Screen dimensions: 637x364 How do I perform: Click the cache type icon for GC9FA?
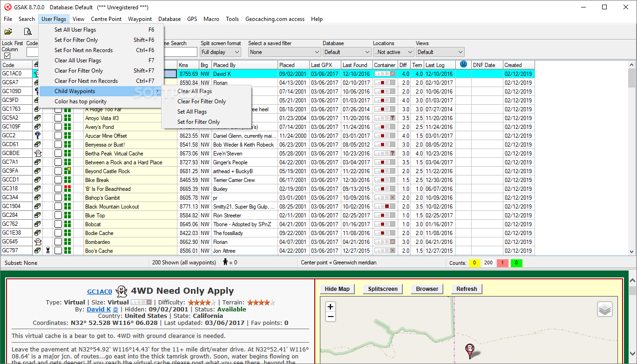click(x=37, y=171)
